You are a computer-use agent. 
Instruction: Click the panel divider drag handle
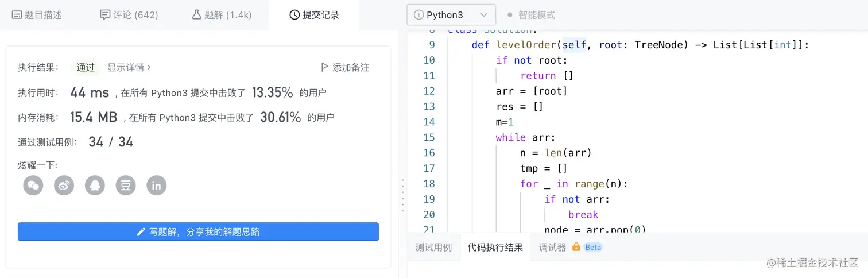(x=403, y=195)
